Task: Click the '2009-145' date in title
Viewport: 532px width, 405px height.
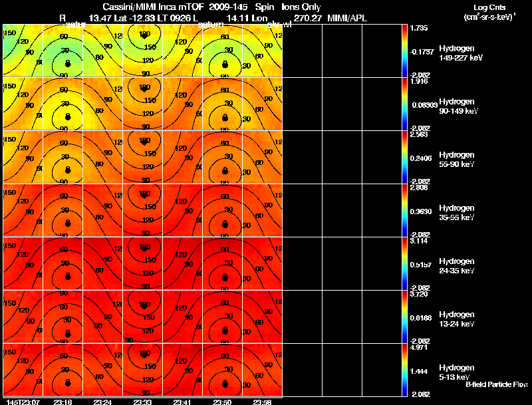Action: click(228, 7)
